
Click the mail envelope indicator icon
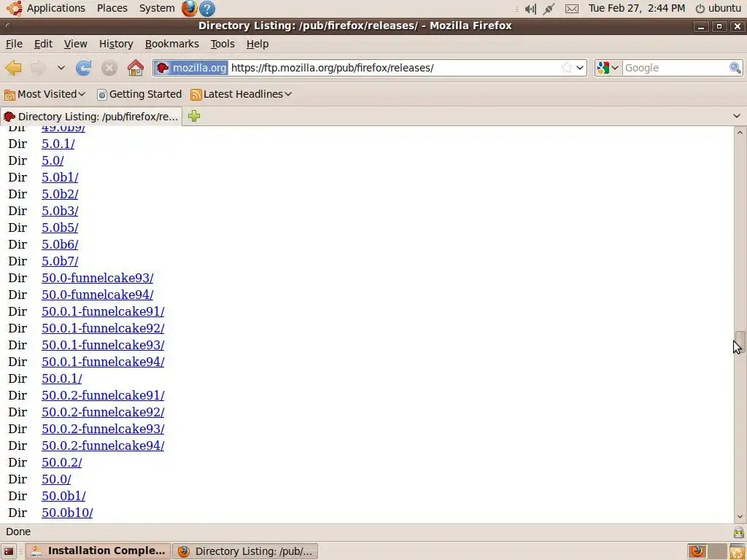pyautogui.click(x=572, y=9)
